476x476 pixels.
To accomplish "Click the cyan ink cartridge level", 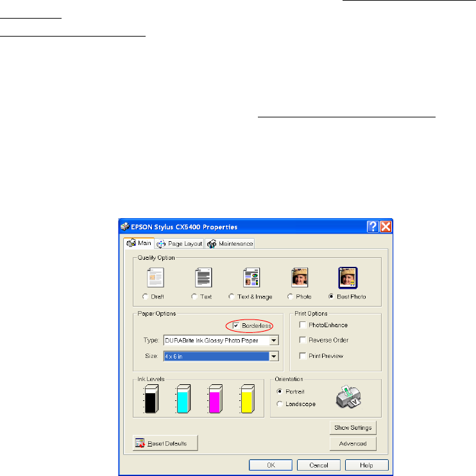I will click(x=183, y=399).
